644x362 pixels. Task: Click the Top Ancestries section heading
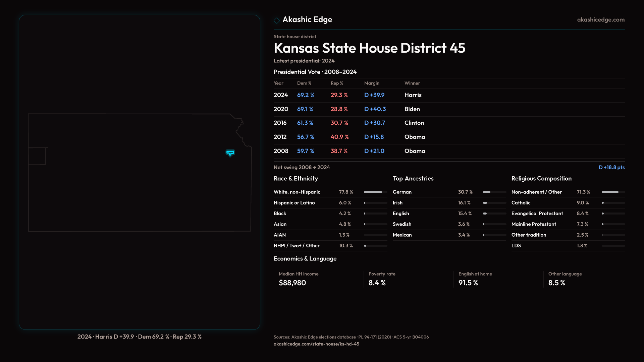point(413,179)
